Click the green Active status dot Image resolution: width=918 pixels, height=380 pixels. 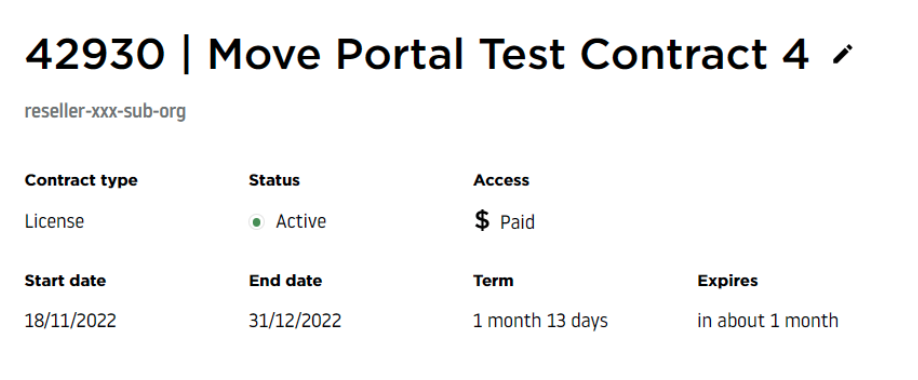tap(256, 222)
